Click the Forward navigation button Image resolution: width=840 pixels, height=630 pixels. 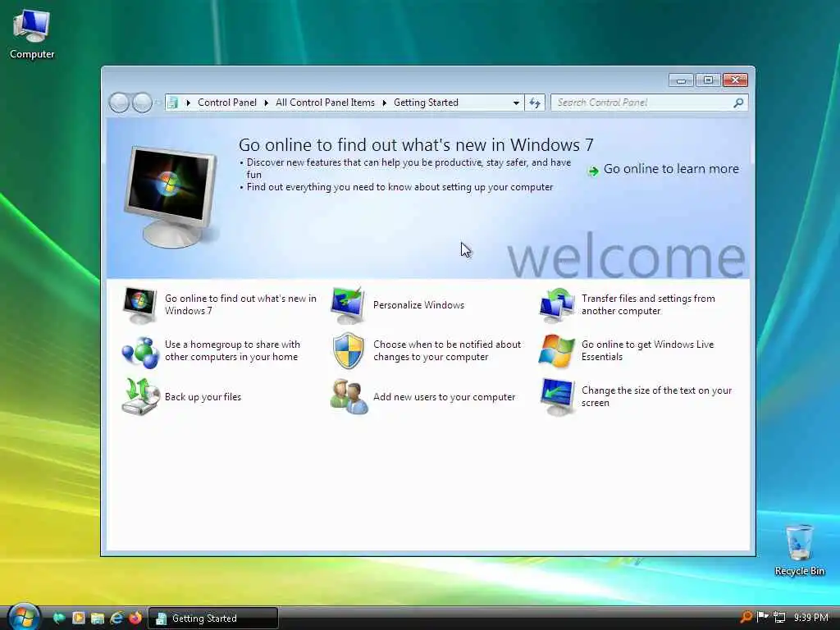click(x=142, y=103)
